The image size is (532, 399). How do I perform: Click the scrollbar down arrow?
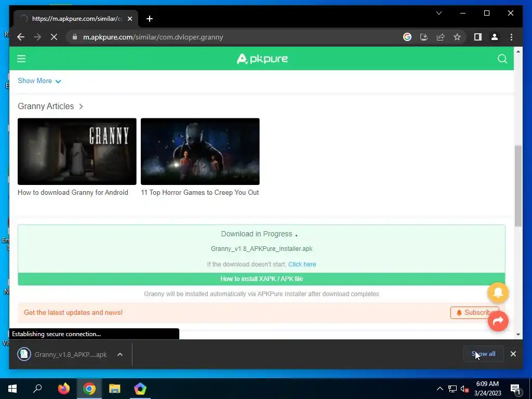518,335
